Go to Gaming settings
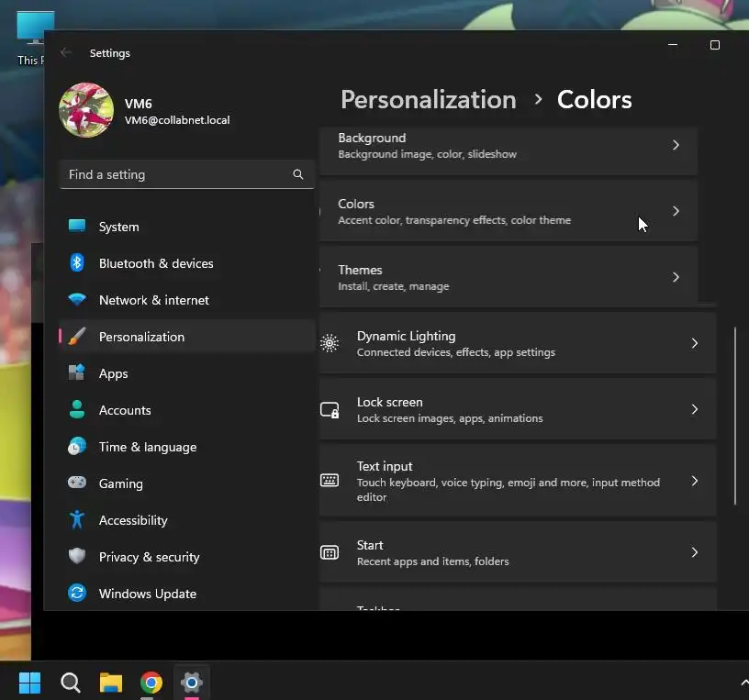This screenshot has height=700, width=749. (186, 483)
